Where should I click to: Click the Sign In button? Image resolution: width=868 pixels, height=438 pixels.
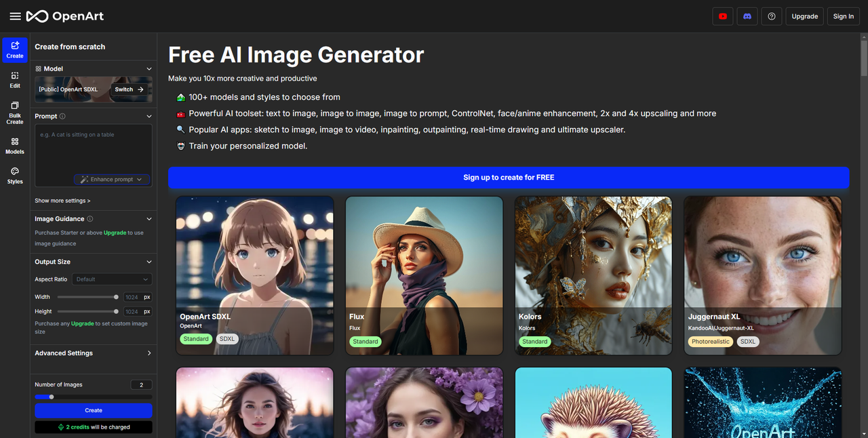pyautogui.click(x=844, y=16)
